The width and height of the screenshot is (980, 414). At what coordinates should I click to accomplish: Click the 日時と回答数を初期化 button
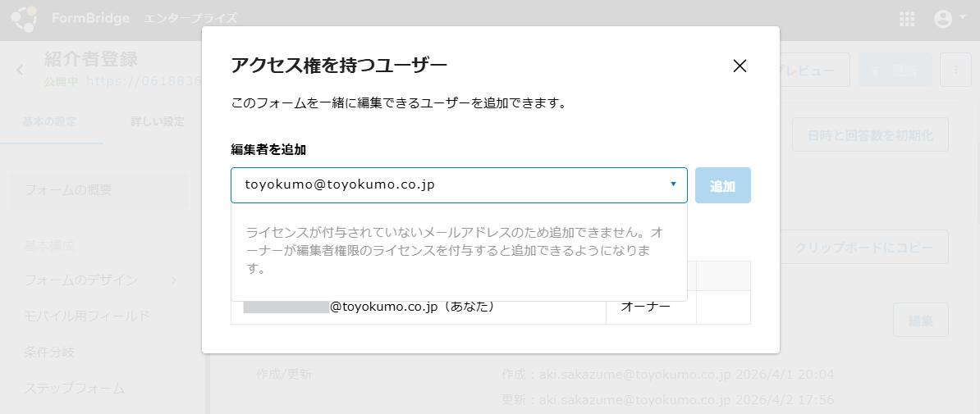pos(869,135)
